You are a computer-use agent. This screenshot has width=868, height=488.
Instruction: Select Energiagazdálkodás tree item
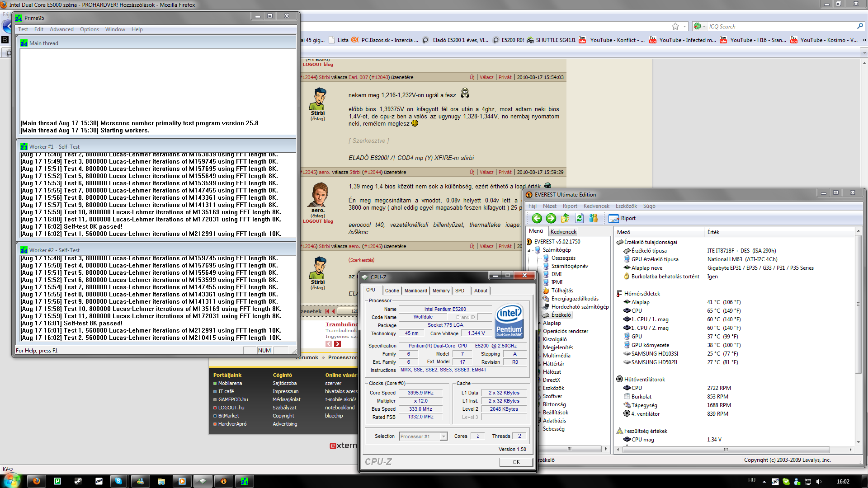click(x=575, y=299)
